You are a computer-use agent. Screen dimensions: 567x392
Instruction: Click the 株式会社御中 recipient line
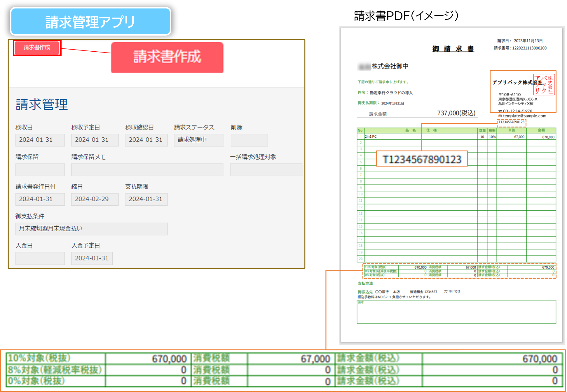[x=383, y=66]
